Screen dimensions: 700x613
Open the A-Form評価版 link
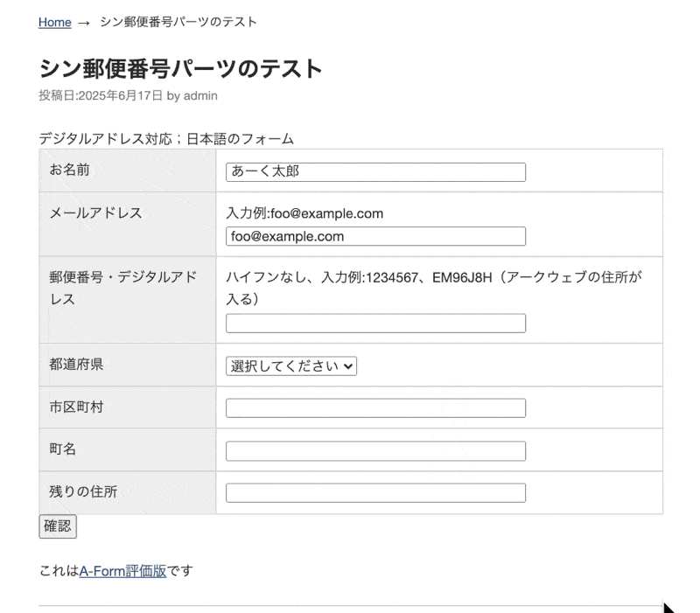[122, 572]
